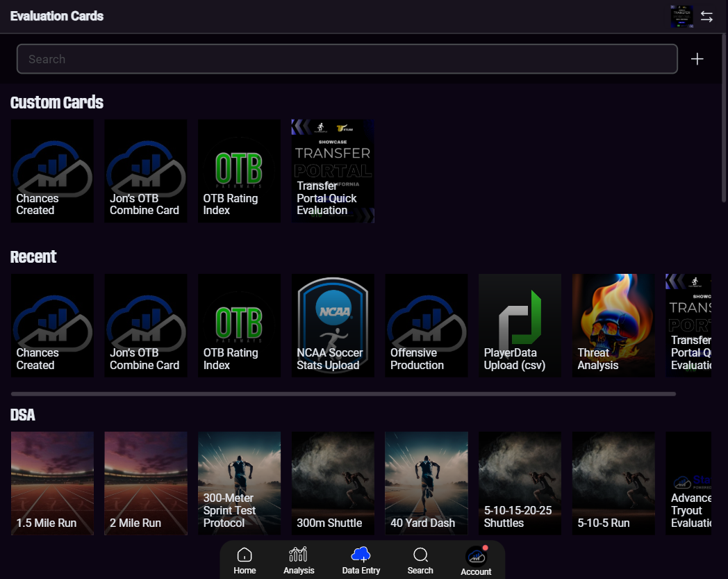
Task: Go to Home in bottom navigation
Action: coord(245,561)
